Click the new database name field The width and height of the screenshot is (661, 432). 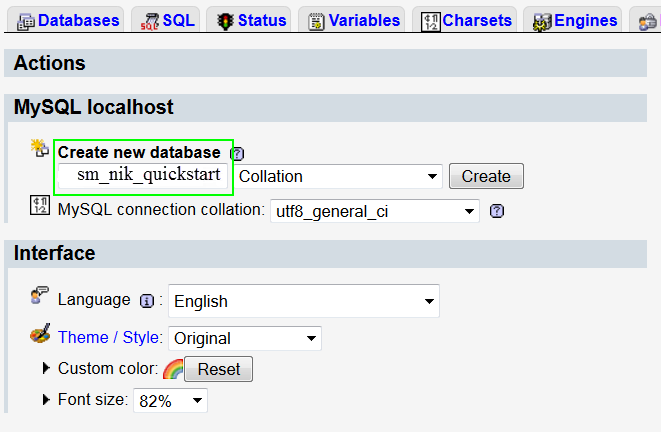coord(143,175)
